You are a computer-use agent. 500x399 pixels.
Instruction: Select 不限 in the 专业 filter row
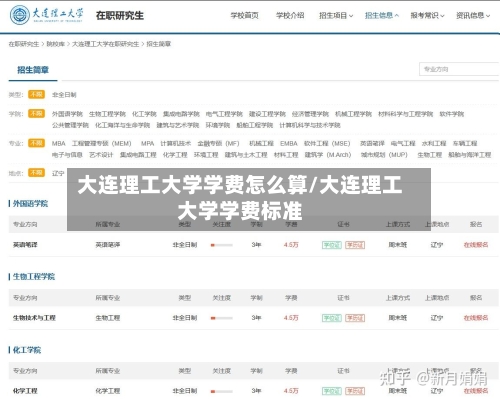point(36,143)
